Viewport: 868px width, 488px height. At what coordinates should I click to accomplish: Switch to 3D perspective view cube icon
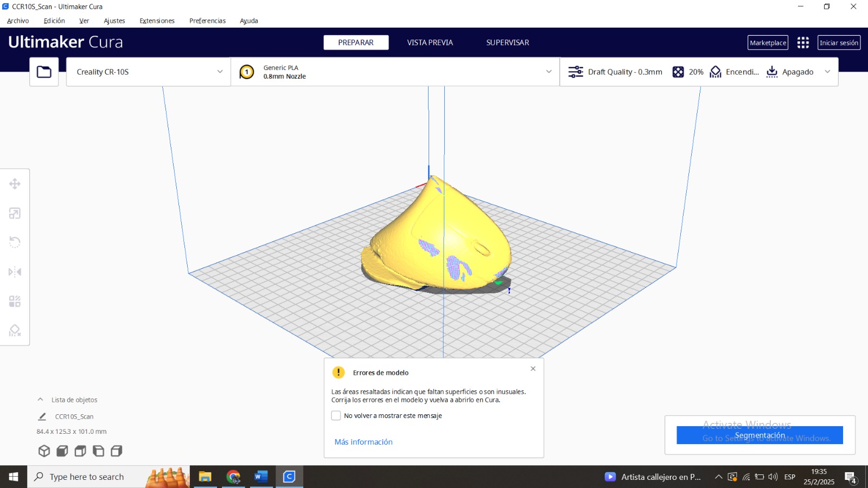(x=44, y=451)
